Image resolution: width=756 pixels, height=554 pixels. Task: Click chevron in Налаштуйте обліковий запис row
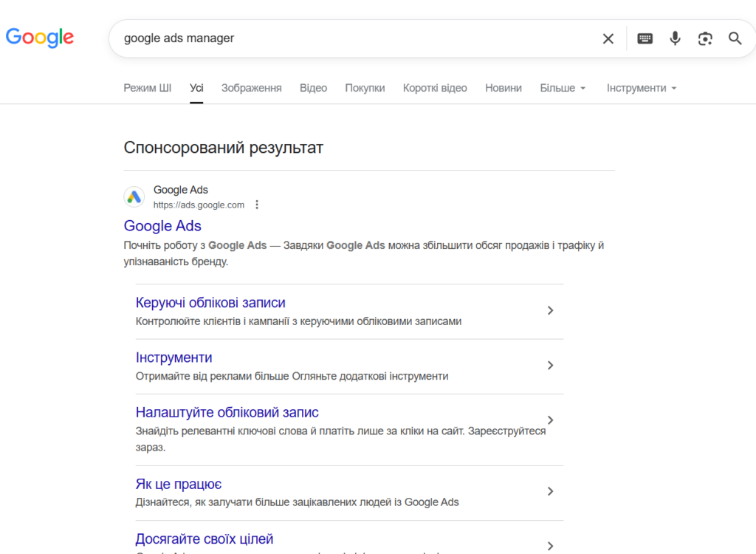click(x=550, y=420)
